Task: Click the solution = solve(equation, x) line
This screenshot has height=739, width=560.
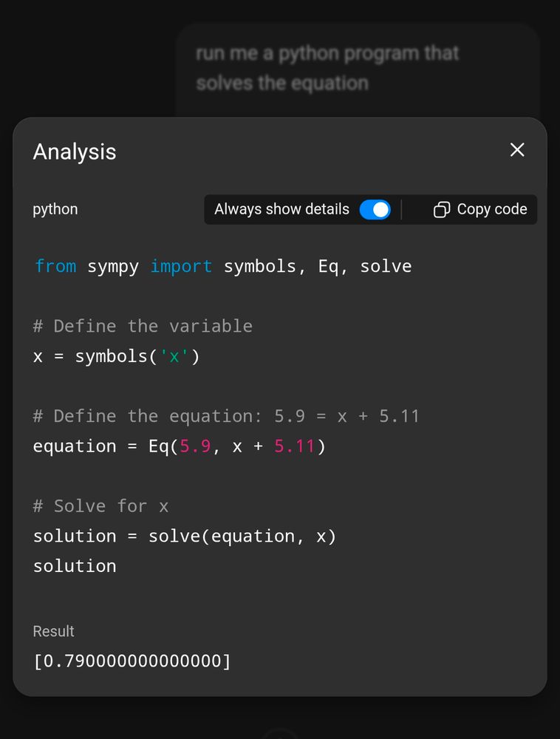Action: coord(184,537)
